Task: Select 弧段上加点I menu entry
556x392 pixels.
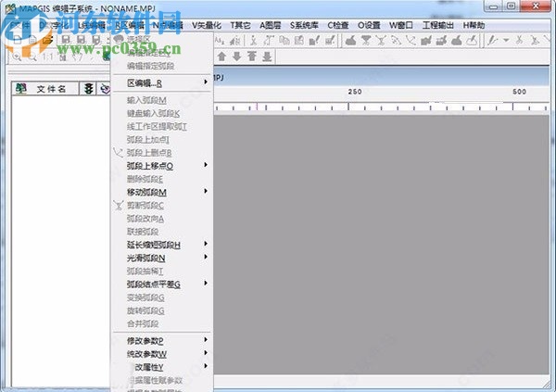Action: point(148,140)
